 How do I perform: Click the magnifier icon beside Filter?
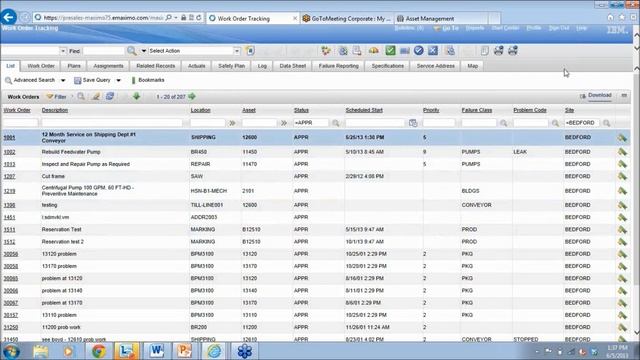(x=81, y=96)
